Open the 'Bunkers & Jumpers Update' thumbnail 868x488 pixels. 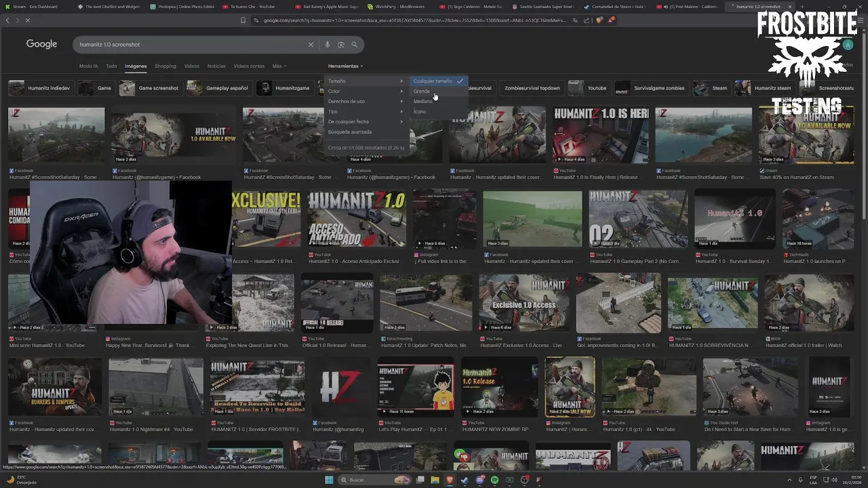[x=55, y=387]
